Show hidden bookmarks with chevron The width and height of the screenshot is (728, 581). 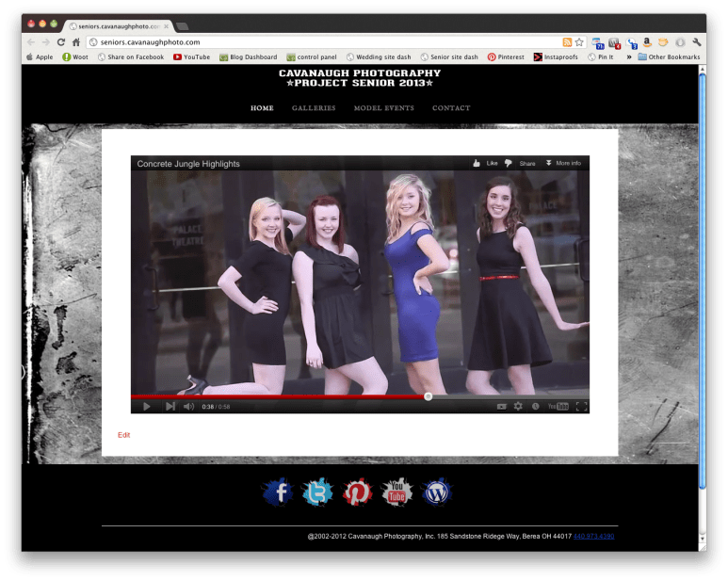point(628,56)
